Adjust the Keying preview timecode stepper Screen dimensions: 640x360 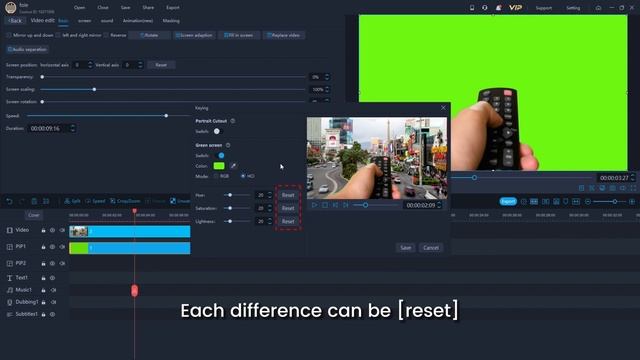point(439,205)
